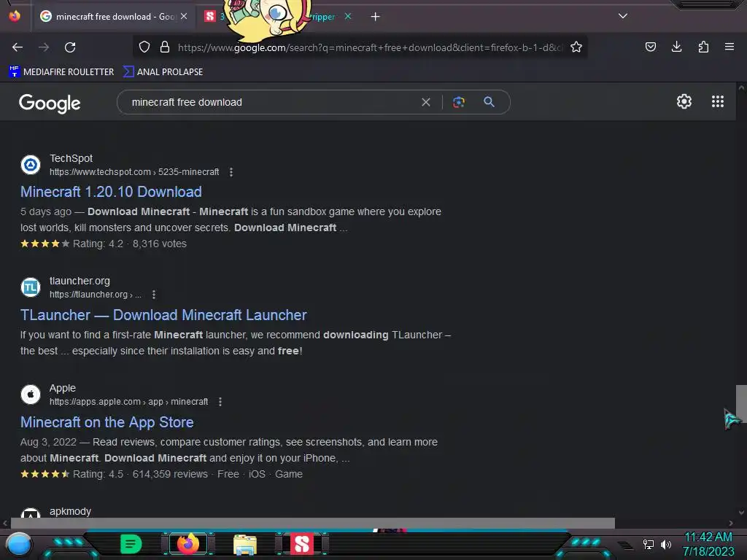Open more options for tlauncher.org result
This screenshot has width=747, height=560.
(153, 295)
